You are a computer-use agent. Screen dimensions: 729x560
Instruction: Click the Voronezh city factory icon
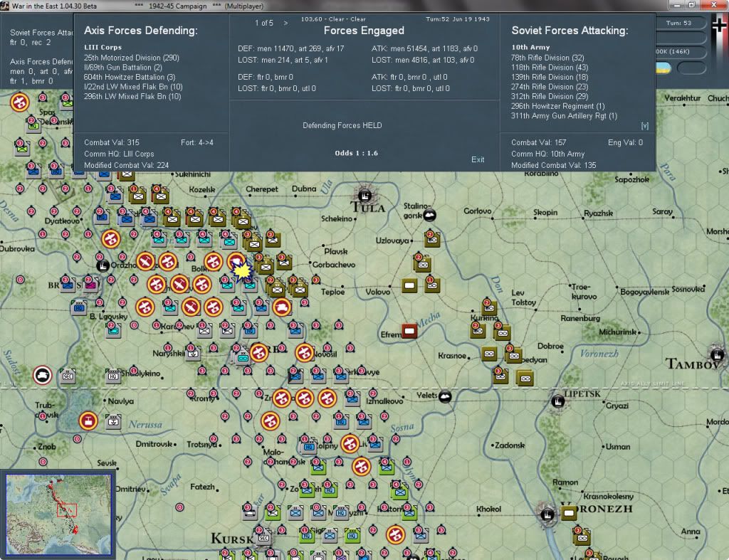point(547,514)
